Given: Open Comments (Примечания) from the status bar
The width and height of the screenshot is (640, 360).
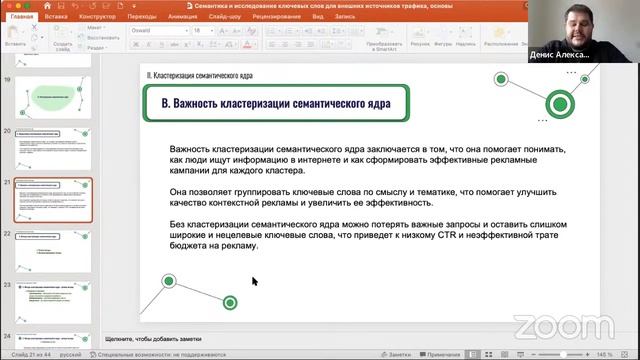Looking at the screenshot, I should coord(439,354).
